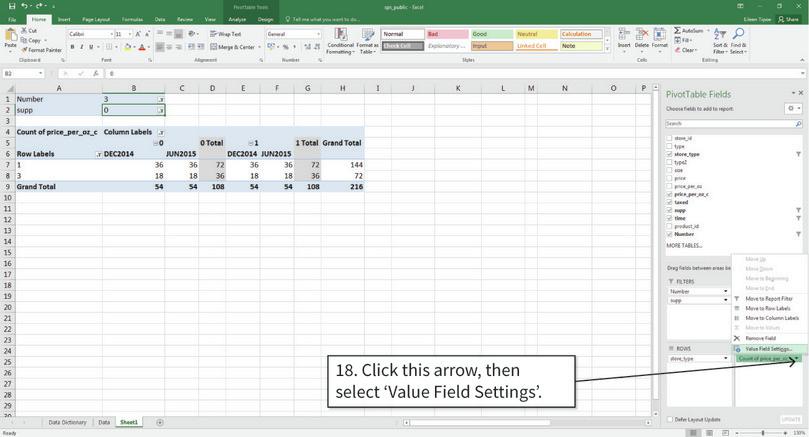This screenshot has width=809, height=437.
Task: Click the Insert cells icon
Action: point(624,35)
